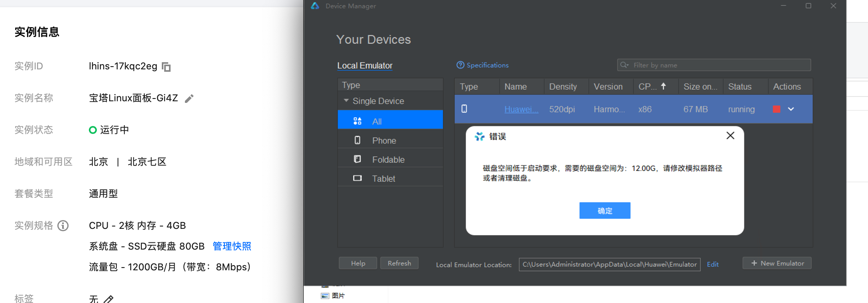
Task: Copy the instance ID lhins-17kqc2eg
Action: (x=166, y=67)
